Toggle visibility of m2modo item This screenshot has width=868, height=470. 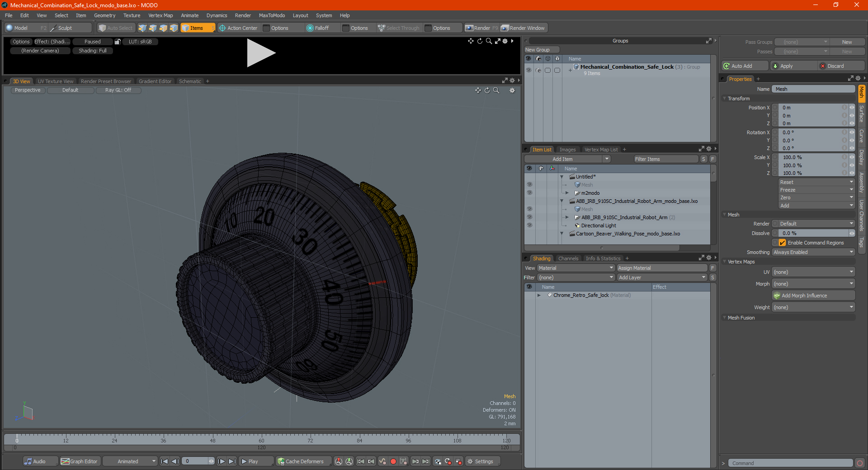click(529, 193)
